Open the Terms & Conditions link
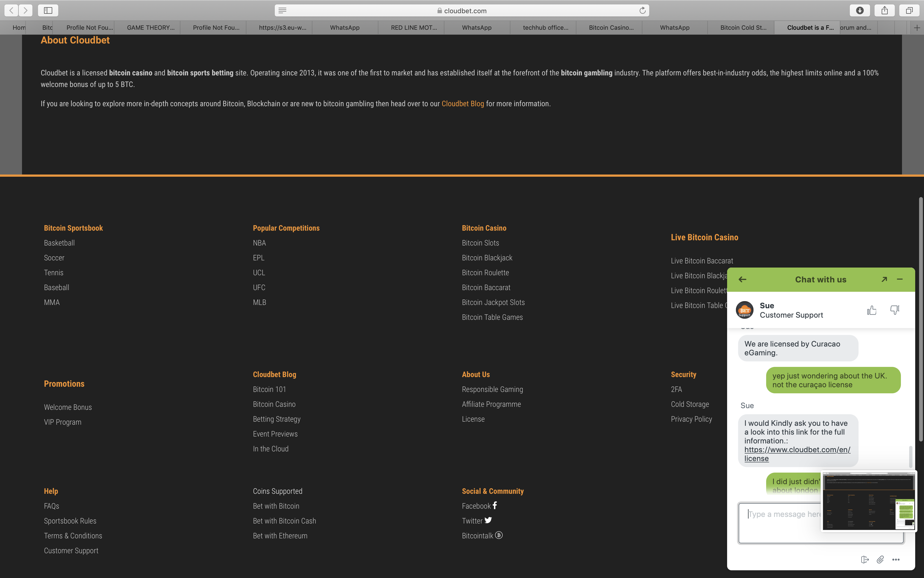 73,536
